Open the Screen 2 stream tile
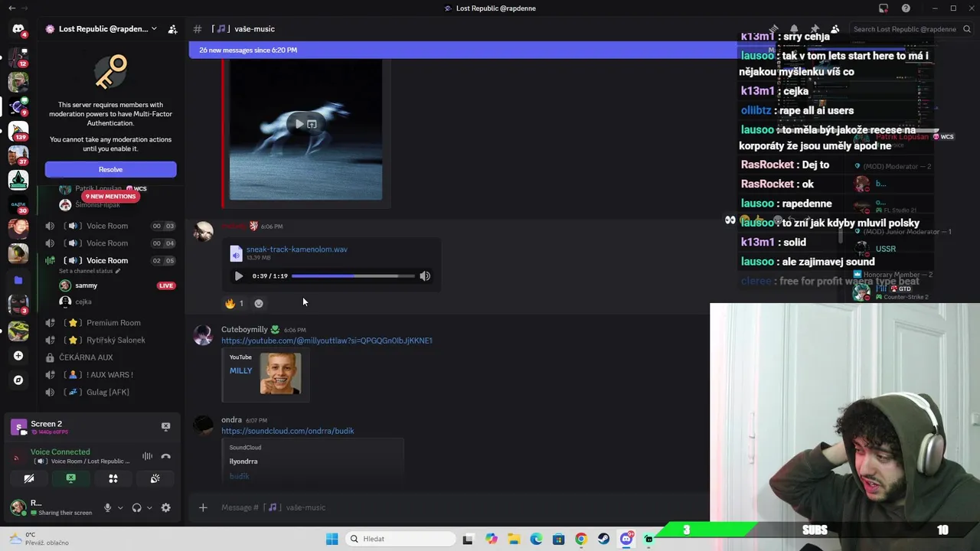This screenshot has height=551, width=980. [x=18, y=427]
